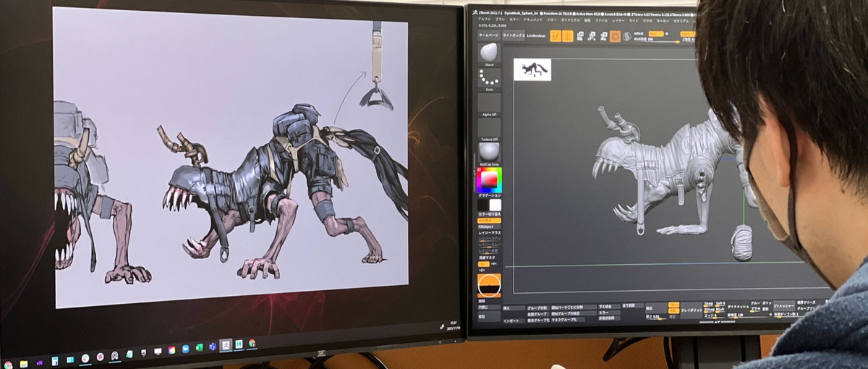The image size is (868, 369).
Task: Open Microsoft Teams from the taskbar
Action: 213,347
